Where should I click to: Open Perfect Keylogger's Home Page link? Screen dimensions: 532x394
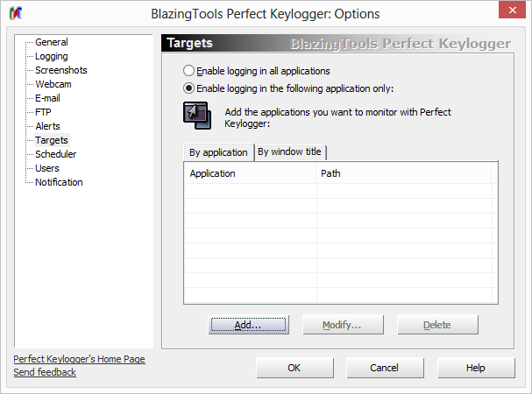[x=79, y=359]
